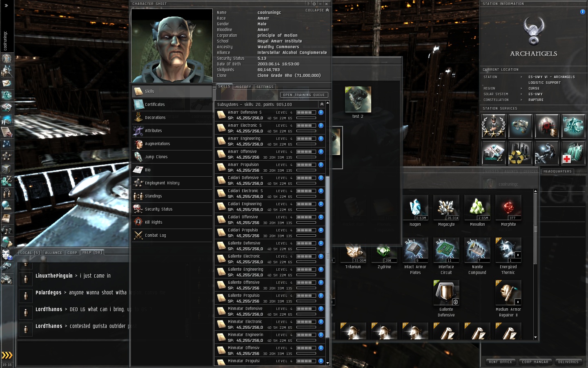The width and height of the screenshot is (588, 368).
Task: Open the Alliance chat channel tab
Action: [x=53, y=253]
